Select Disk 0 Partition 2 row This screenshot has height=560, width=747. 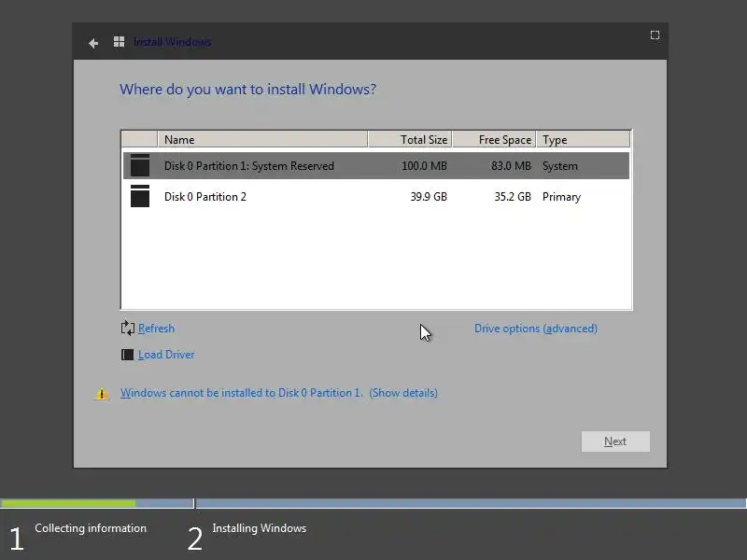coord(376,197)
